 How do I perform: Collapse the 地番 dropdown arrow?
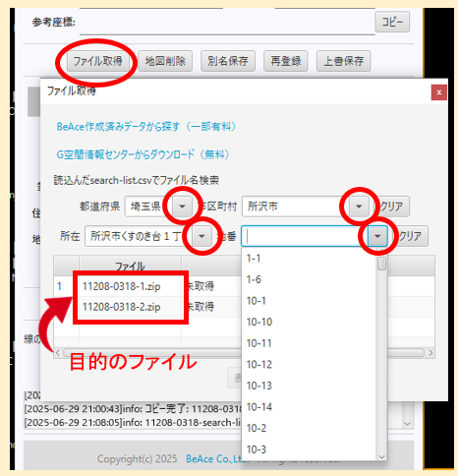[377, 236]
